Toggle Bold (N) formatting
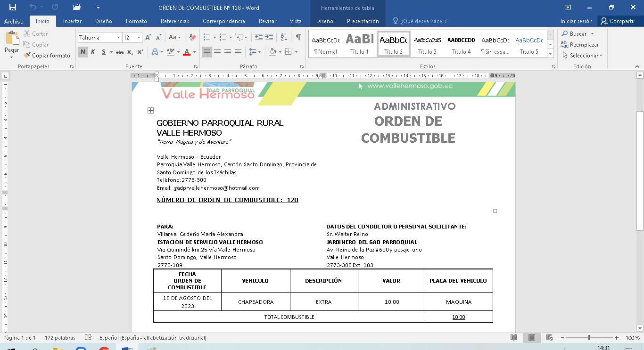The image size is (644, 350). coord(83,52)
